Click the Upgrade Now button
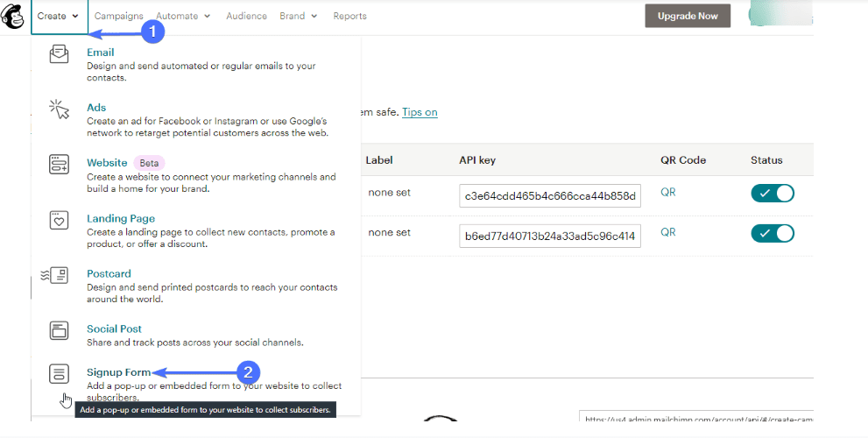This screenshot has height=438, width=868. point(688,16)
